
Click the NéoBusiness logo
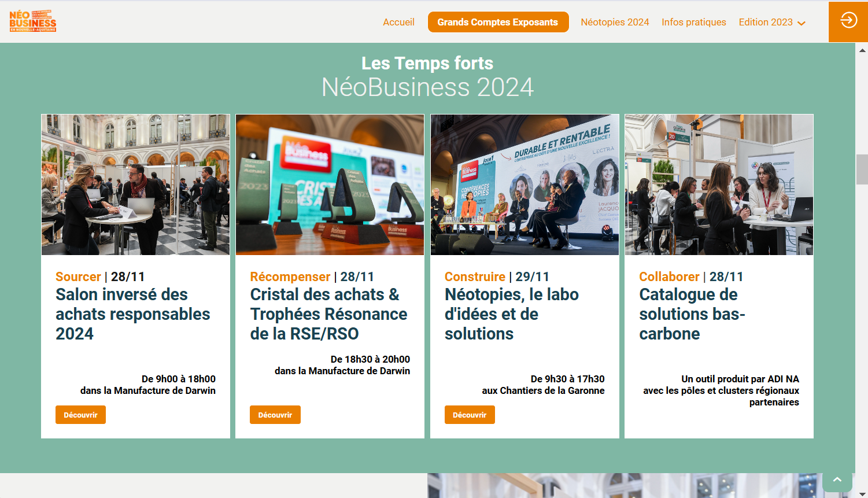[33, 21]
